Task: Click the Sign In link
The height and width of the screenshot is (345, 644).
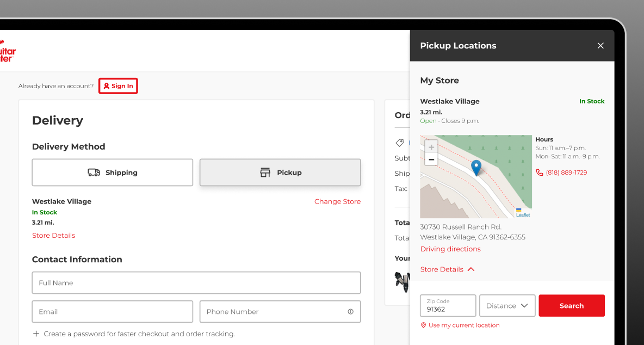Action: [118, 86]
